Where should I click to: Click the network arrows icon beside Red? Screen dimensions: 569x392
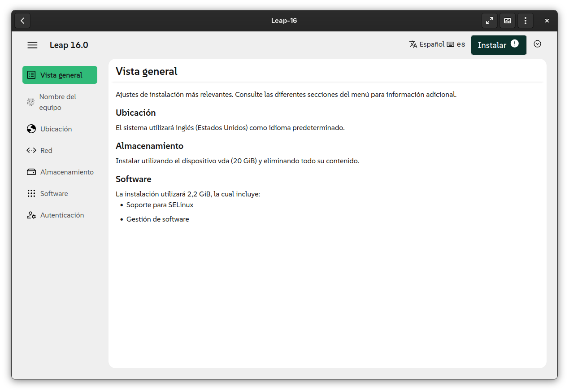[31, 150]
